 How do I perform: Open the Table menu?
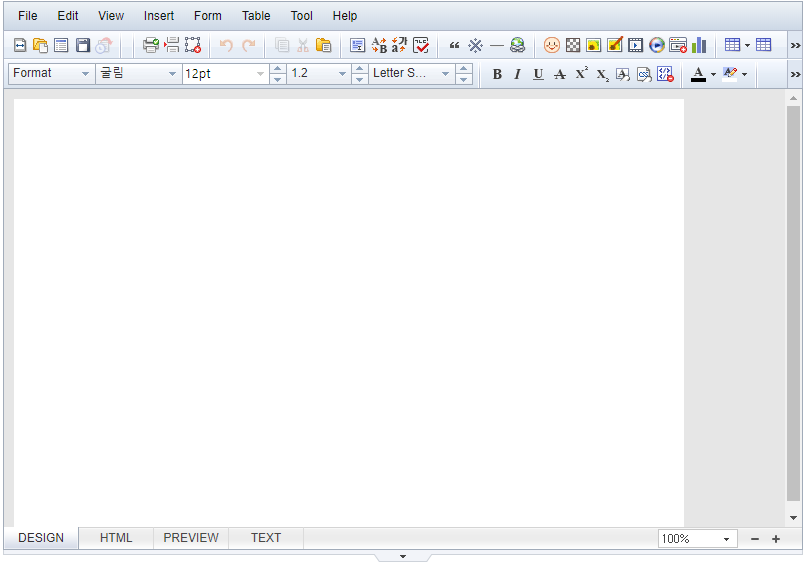click(x=256, y=16)
